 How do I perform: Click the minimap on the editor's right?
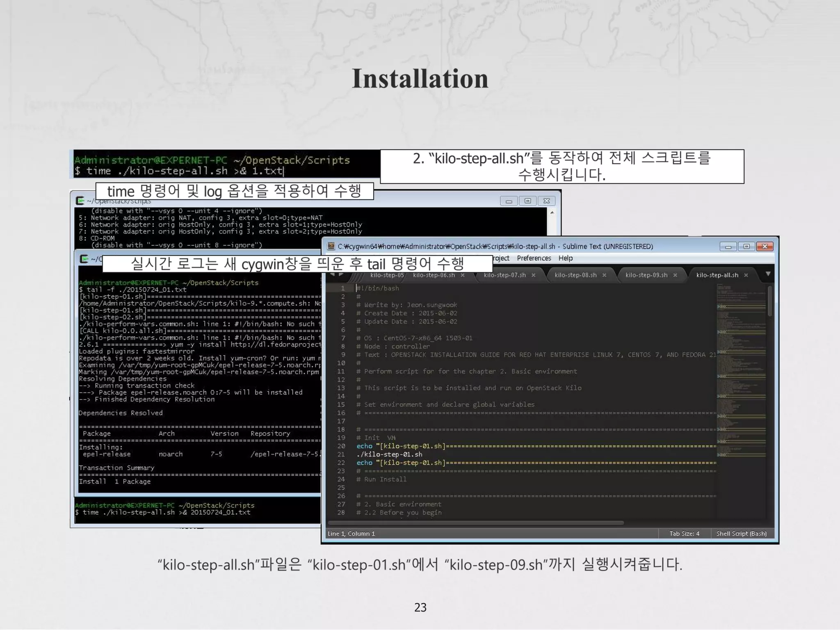pyautogui.click(x=741, y=369)
